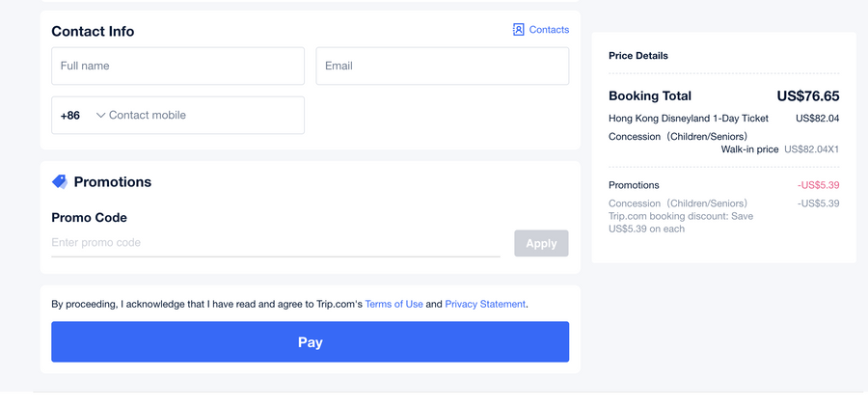Viewport: 868px width, 405px height.
Task: Focus the Enter promo code field
Action: pyautogui.click(x=275, y=243)
